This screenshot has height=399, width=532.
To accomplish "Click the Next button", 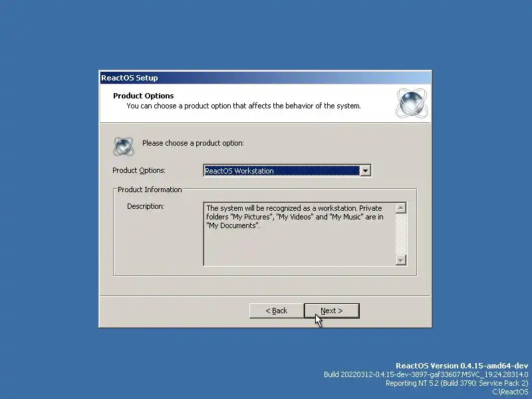I will click(332, 311).
